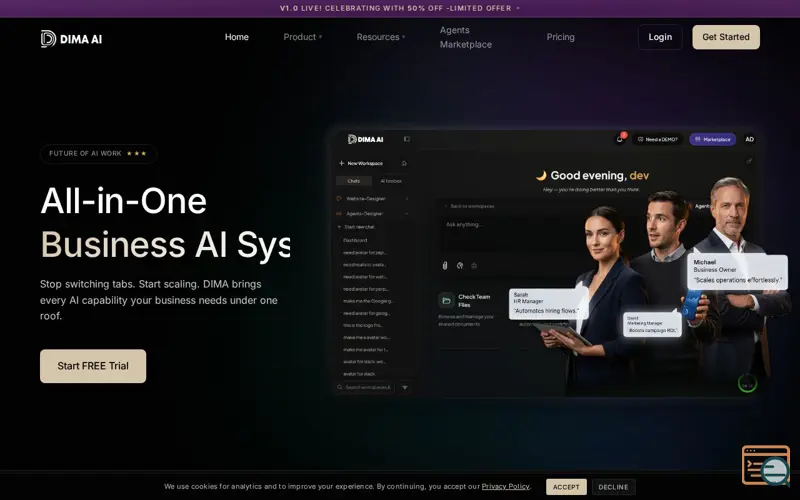Switch to the AI toolbox tab

point(391,181)
